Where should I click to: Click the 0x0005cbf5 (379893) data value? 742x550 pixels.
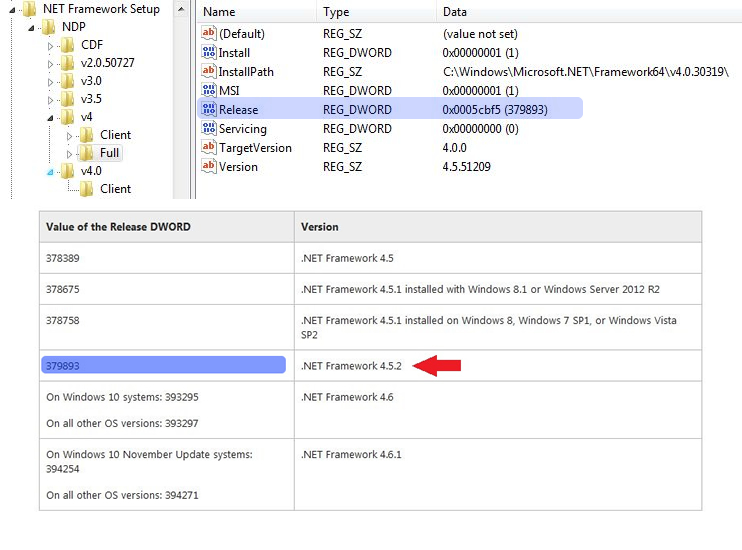point(495,110)
